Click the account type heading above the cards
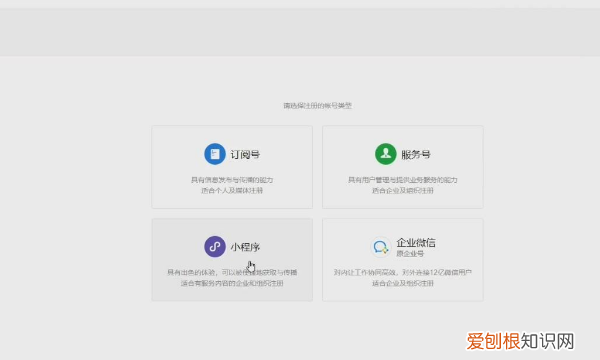The width and height of the screenshot is (600, 360). (317, 106)
